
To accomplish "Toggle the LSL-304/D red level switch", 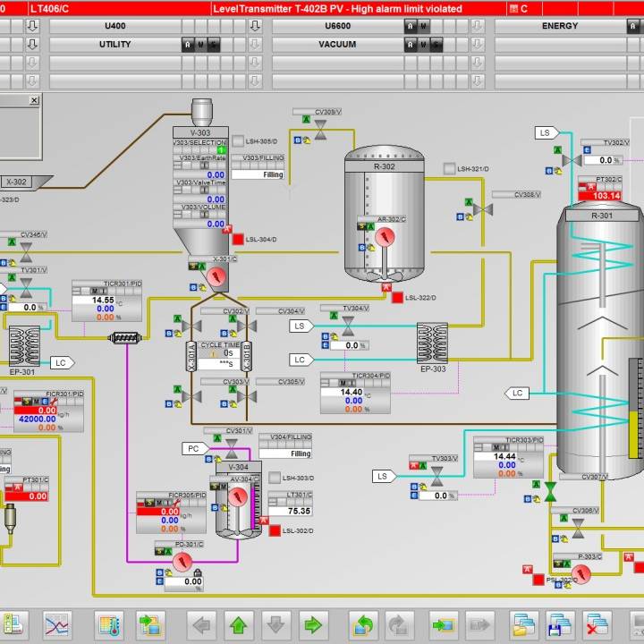I will 238,239.
